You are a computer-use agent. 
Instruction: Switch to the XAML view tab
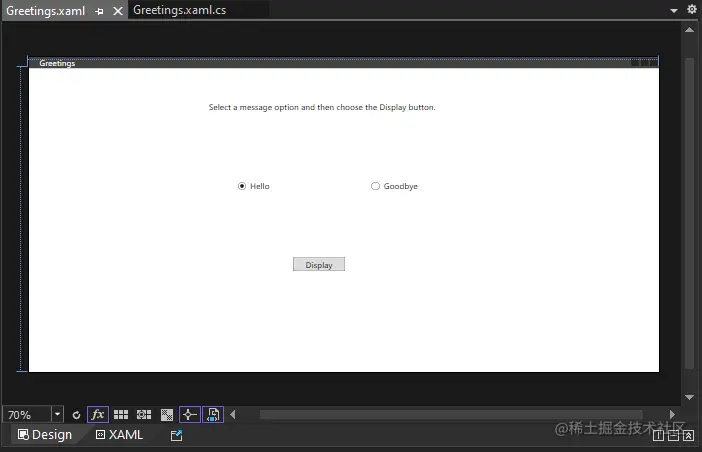tap(119, 435)
